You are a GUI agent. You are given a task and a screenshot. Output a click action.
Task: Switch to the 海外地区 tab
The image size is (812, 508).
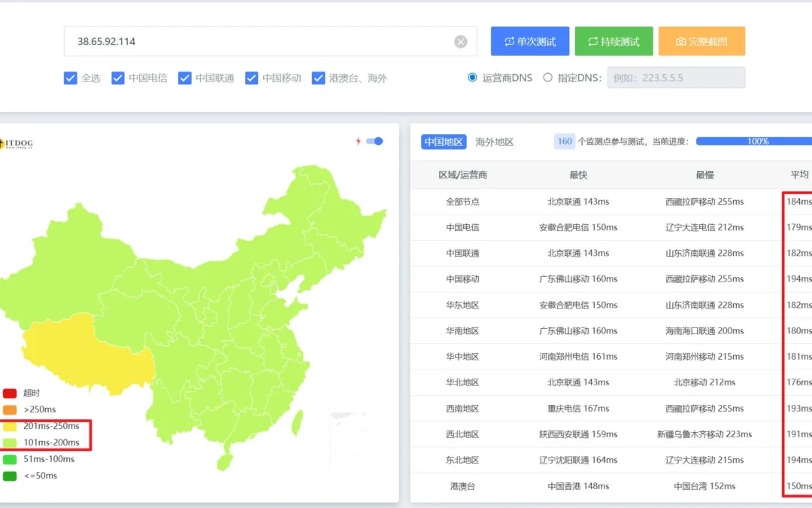coord(495,142)
